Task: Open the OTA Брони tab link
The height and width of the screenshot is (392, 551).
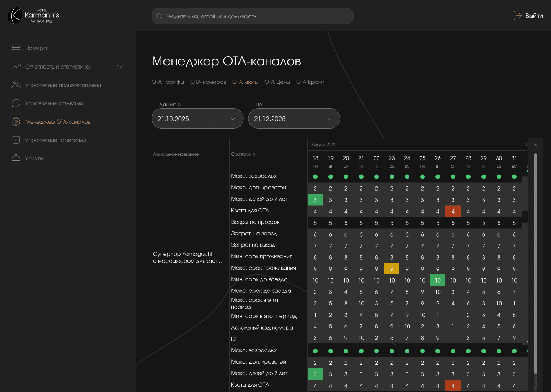Action: pos(310,82)
